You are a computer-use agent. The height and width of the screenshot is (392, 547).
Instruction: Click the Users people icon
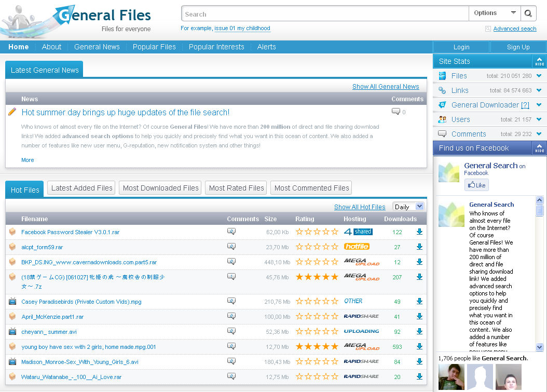442,119
